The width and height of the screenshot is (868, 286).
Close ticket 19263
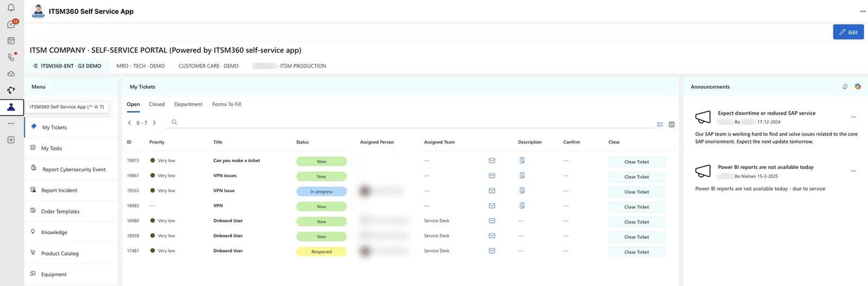pyautogui.click(x=637, y=192)
